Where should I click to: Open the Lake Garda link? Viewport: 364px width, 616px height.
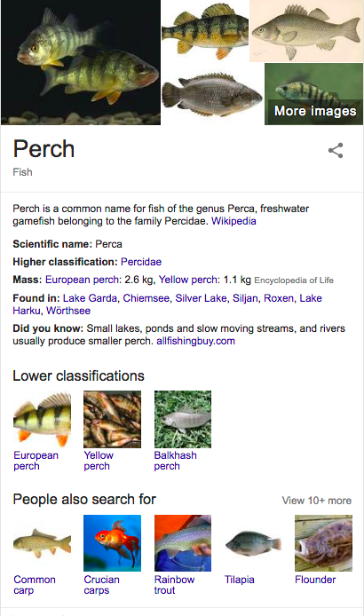click(x=90, y=298)
